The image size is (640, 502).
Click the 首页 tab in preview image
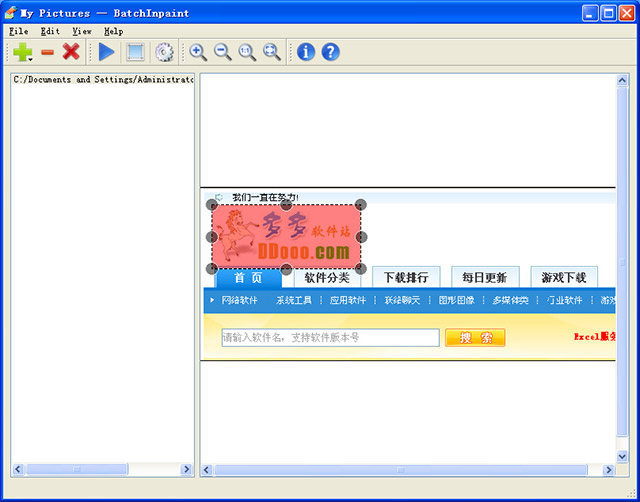tap(249, 278)
